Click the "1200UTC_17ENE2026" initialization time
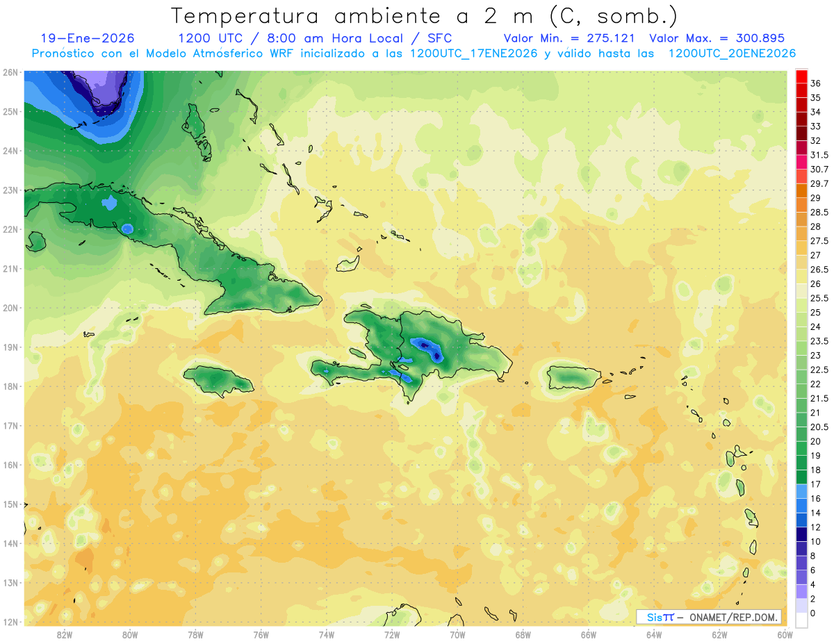This screenshot has width=834, height=644. point(474,53)
